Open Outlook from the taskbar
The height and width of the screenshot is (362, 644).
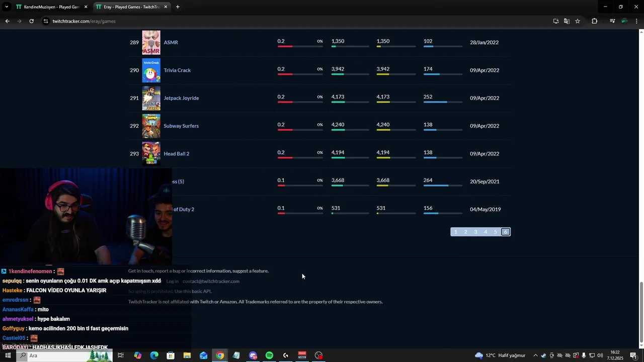click(x=203, y=355)
